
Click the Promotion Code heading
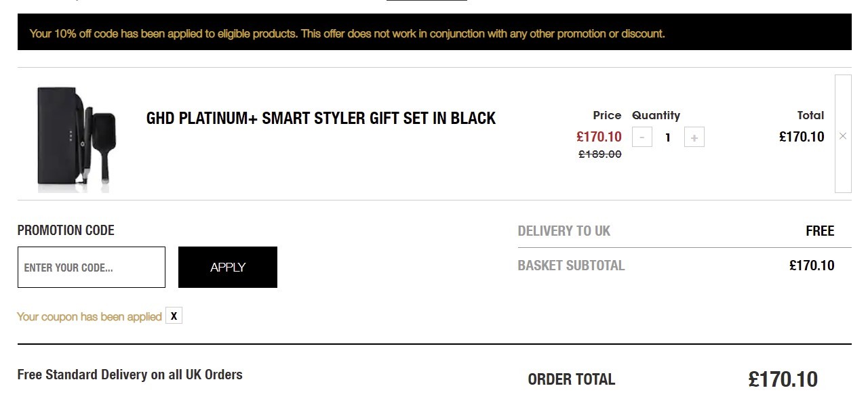(x=66, y=230)
